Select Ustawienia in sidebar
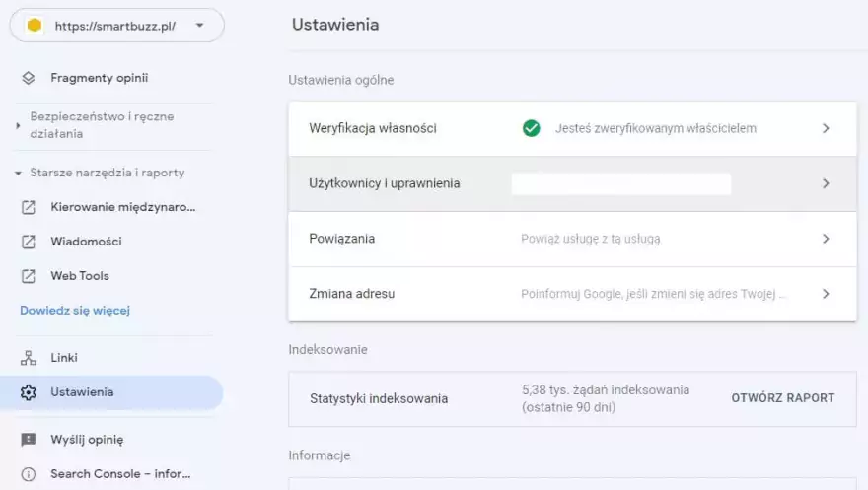The width and height of the screenshot is (868, 490). pos(111,392)
